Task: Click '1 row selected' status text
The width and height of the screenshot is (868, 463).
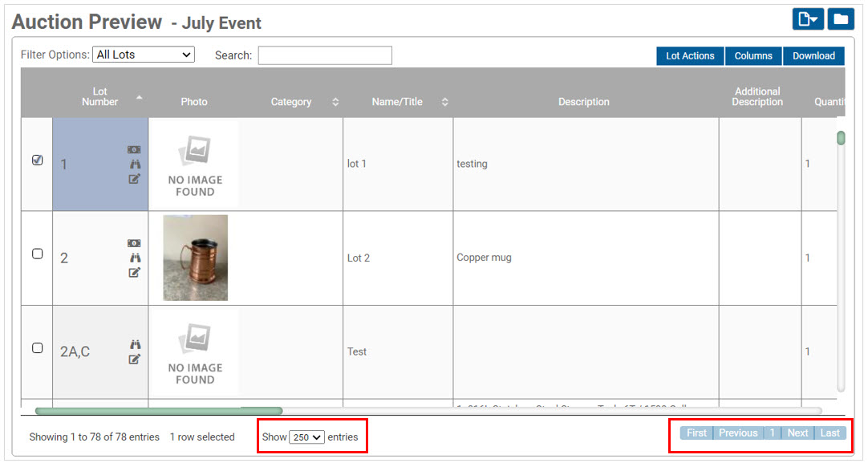Action: (x=202, y=437)
